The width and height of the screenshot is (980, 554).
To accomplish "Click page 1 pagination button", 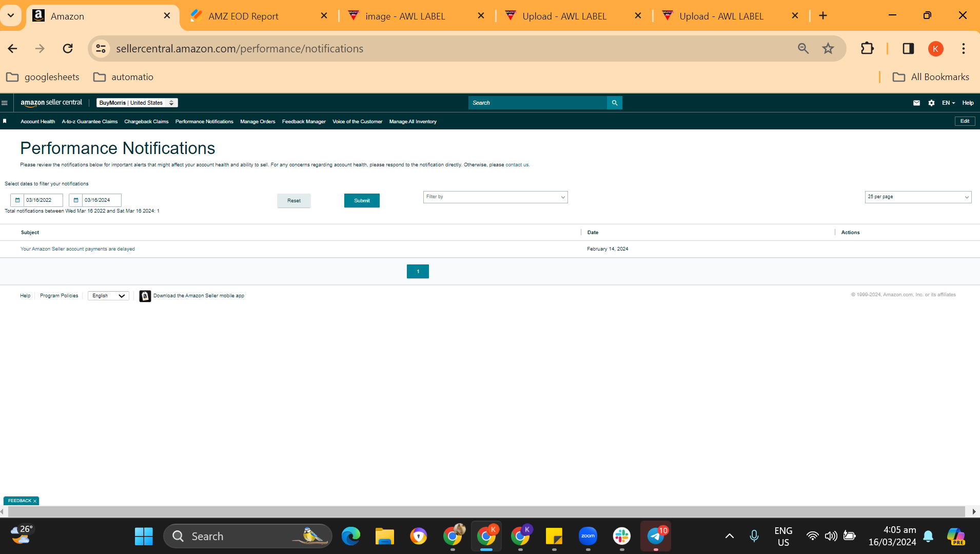I will (418, 272).
